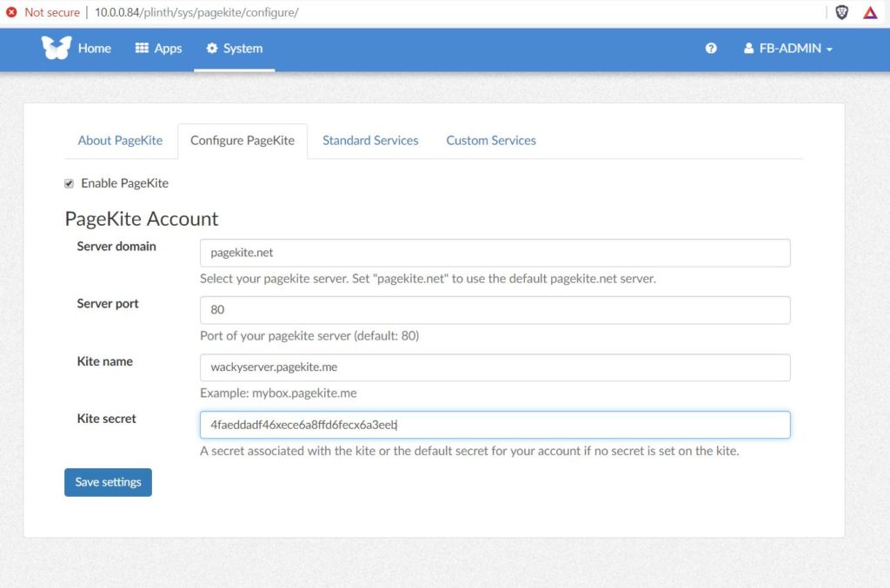This screenshot has width=890, height=588.
Task: Click the Save settings button
Action: coord(108,482)
